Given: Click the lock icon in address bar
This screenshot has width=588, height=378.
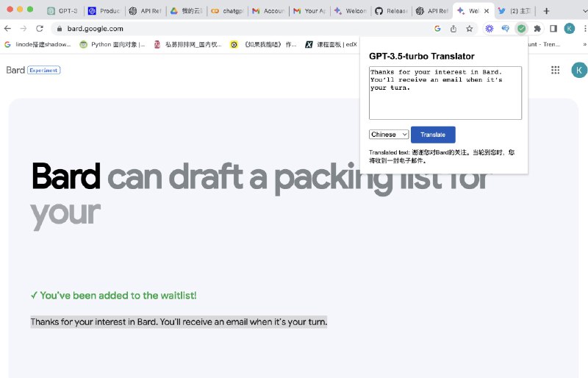Looking at the screenshot, I should (60, 29).
